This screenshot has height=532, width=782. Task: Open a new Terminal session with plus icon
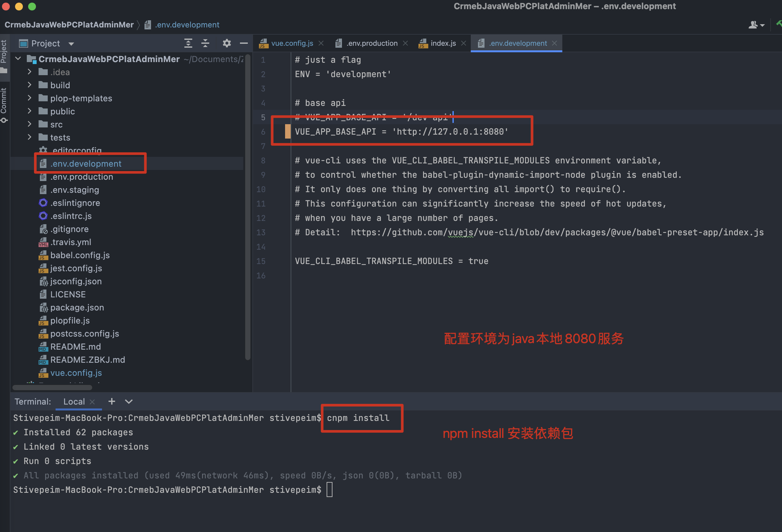[x=111, y=401]
